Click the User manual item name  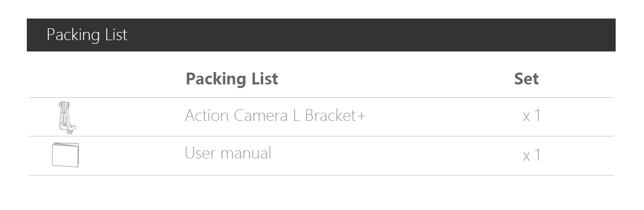(x=228, y=153)
